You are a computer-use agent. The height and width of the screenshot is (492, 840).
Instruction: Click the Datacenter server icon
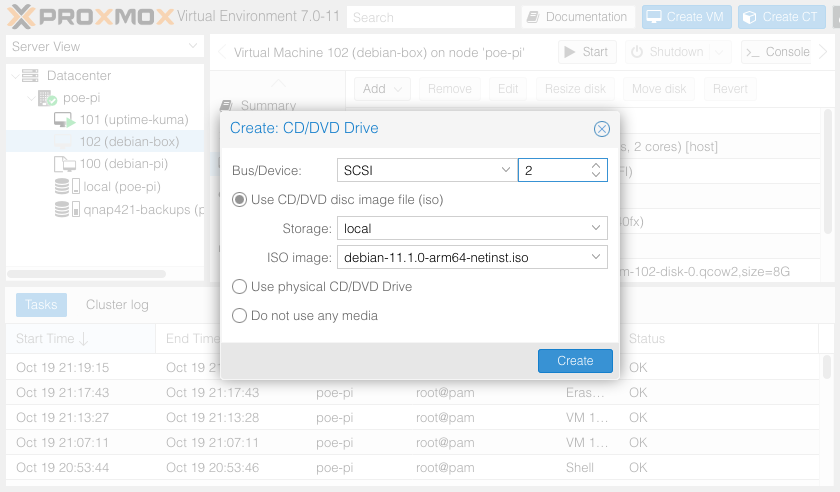[x=30, y=76]
